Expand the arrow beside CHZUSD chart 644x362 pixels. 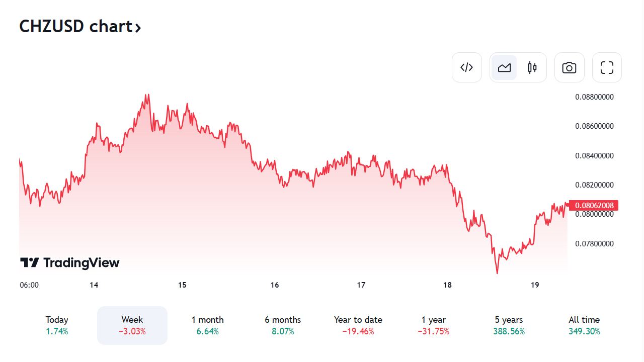138,28
